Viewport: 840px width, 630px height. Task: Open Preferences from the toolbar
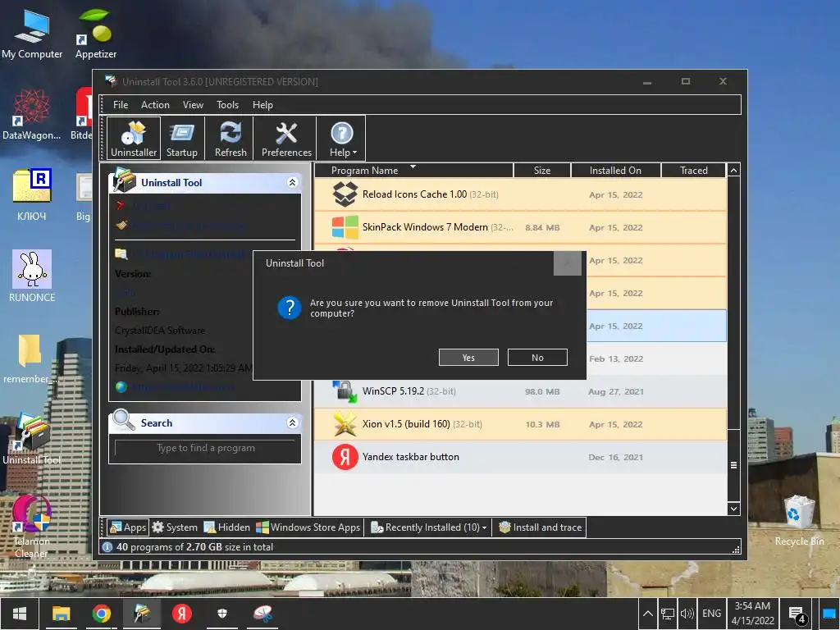point(286,138)
